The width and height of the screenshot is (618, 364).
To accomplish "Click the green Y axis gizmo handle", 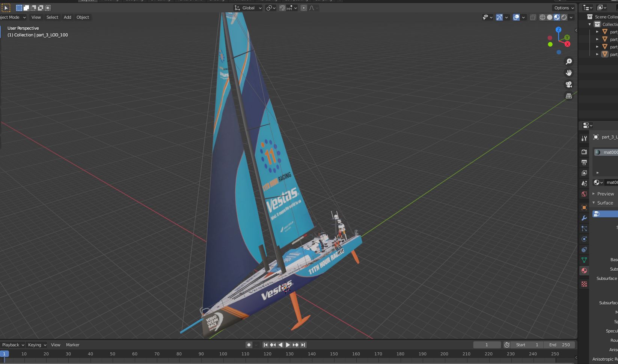I will pos(567,38).
